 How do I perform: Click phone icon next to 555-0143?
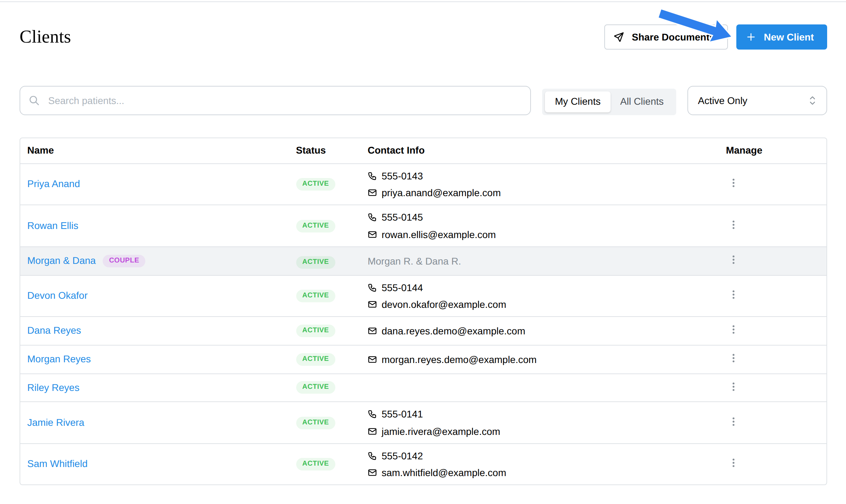click(372, 176)
